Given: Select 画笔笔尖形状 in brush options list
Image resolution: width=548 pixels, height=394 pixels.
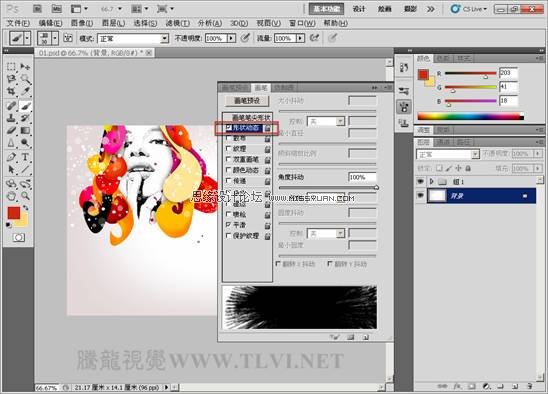Looking at the screenshot, I should [251, 117].
